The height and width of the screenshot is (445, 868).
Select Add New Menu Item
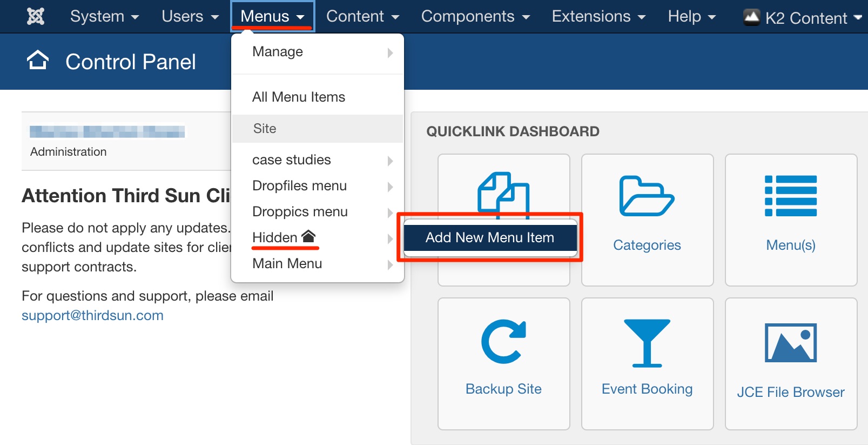[490, 237]
